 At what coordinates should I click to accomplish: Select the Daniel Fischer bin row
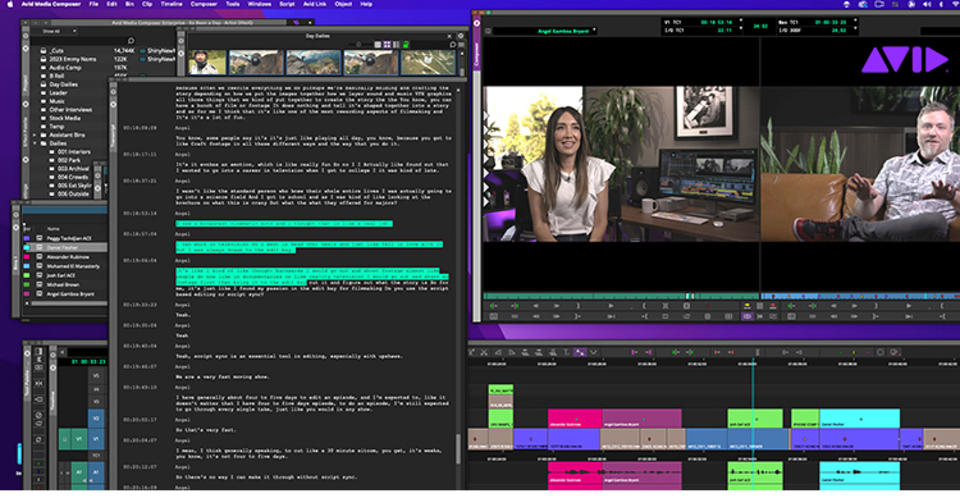(x=65, y=247)
